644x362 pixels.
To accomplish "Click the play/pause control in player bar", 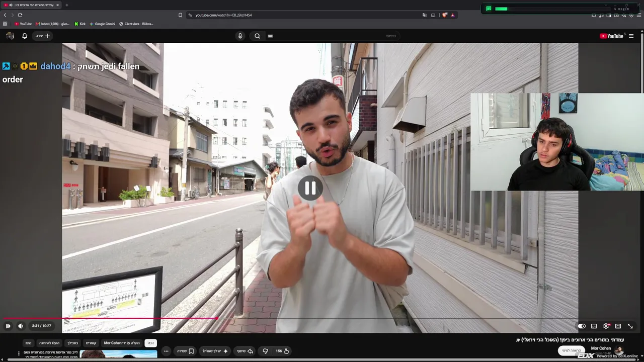I will pyautogui.click(x=8, y=326).
